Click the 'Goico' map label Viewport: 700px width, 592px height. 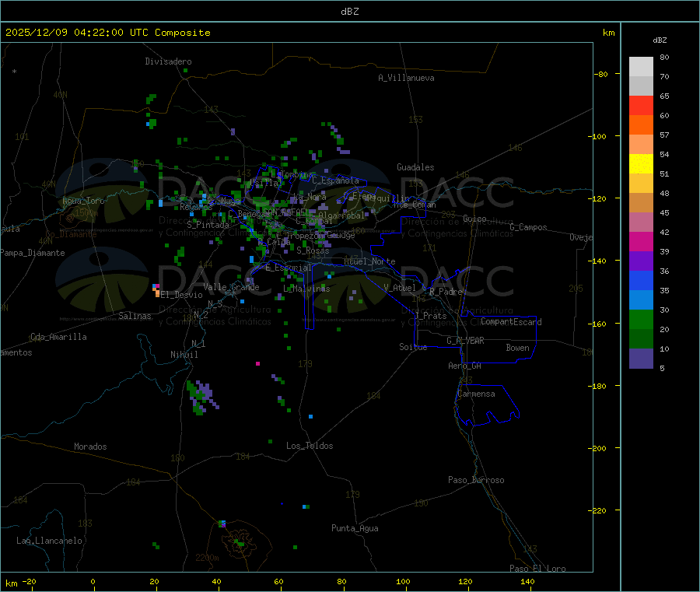(474, 219)
